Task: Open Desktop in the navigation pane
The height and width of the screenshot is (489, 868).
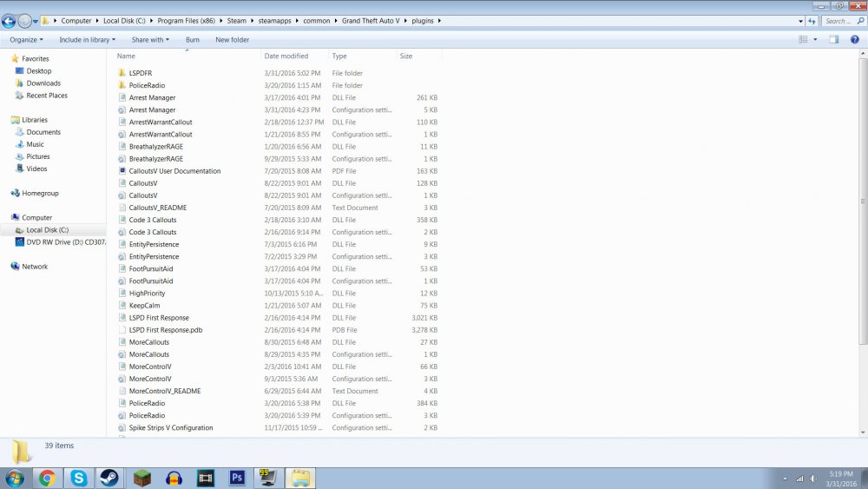Action: pos(39,71)
